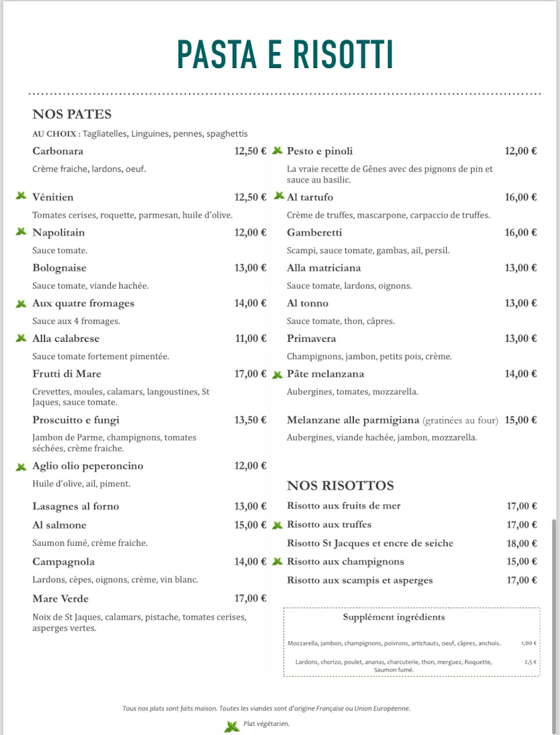Click the leaf icon beside Aglio olio peperoncino

tap(21, 467)
